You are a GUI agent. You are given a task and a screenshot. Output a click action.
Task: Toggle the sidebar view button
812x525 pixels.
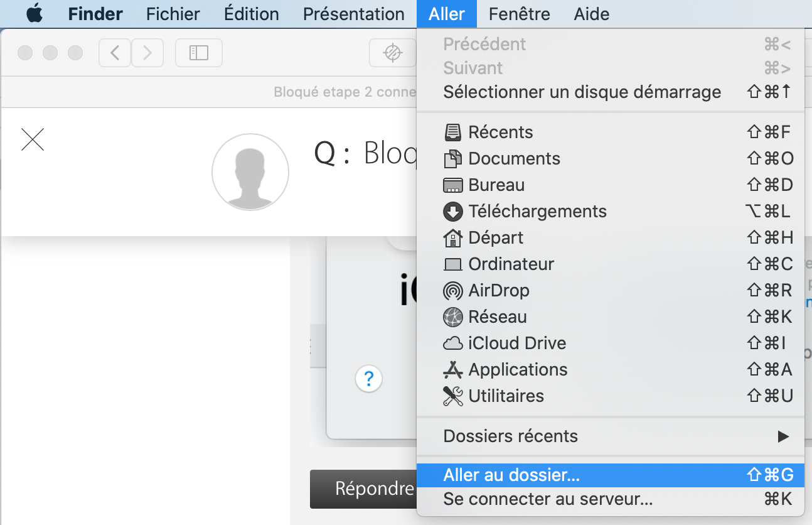coord(199,53)
